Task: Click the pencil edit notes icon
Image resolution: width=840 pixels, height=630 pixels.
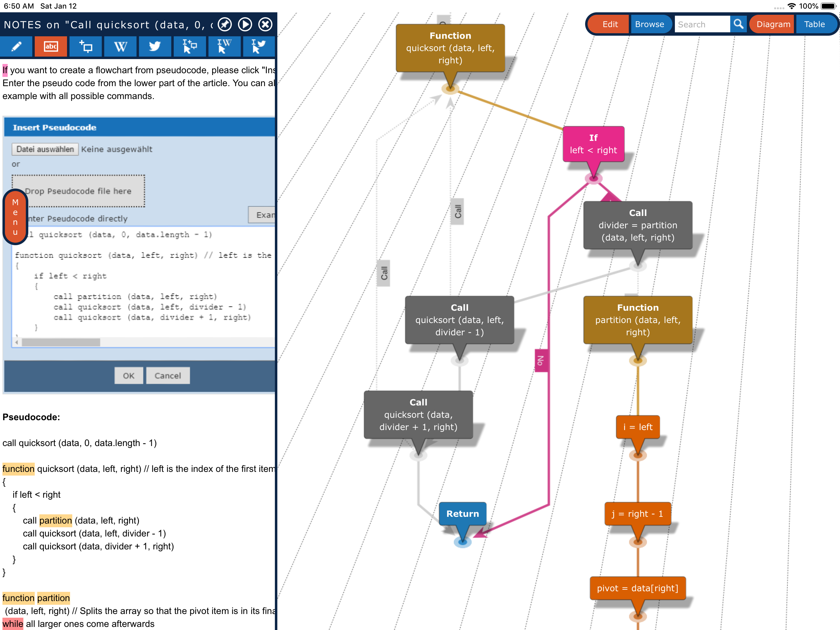Action: click(16, 46)
